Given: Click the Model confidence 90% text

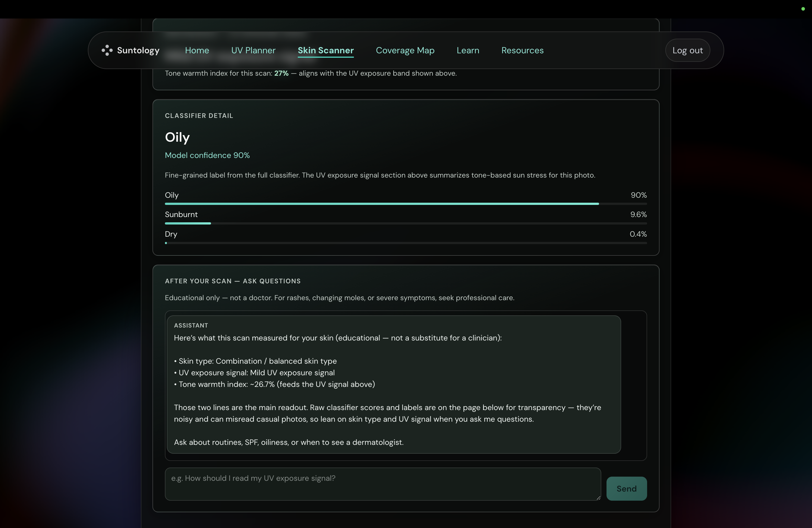Looking at the screenshot, I should coord(207,155).
